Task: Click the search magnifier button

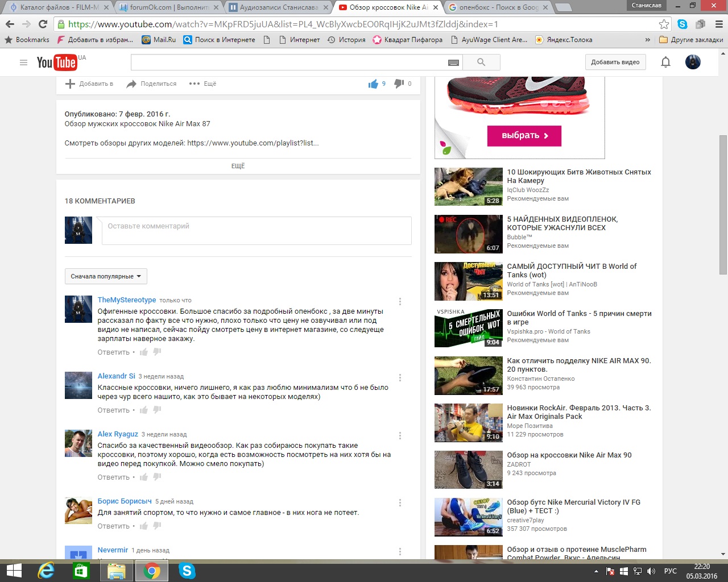Action: [x=481, y=63]
